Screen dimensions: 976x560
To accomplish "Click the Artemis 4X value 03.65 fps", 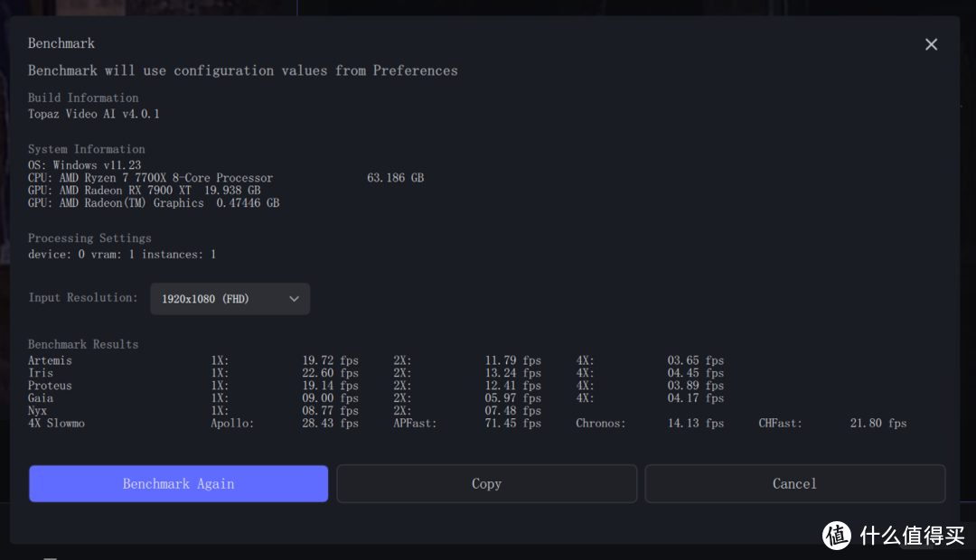I will pos(696,360).
